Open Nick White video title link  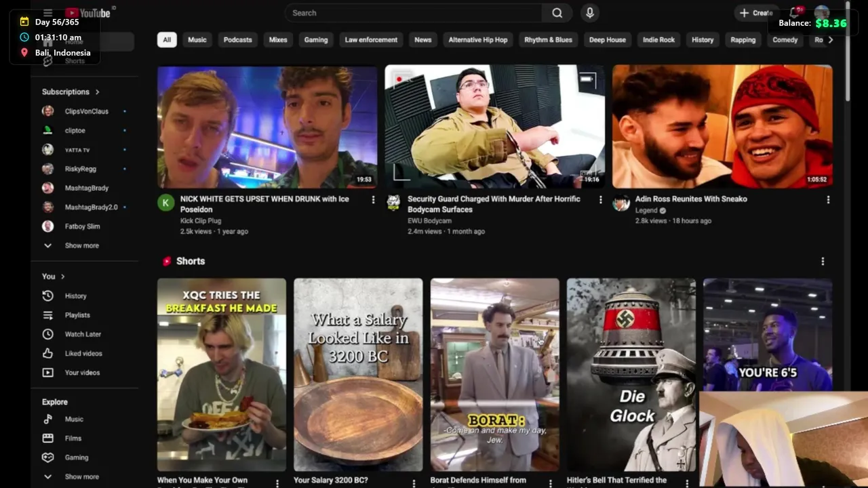(264, 204)
